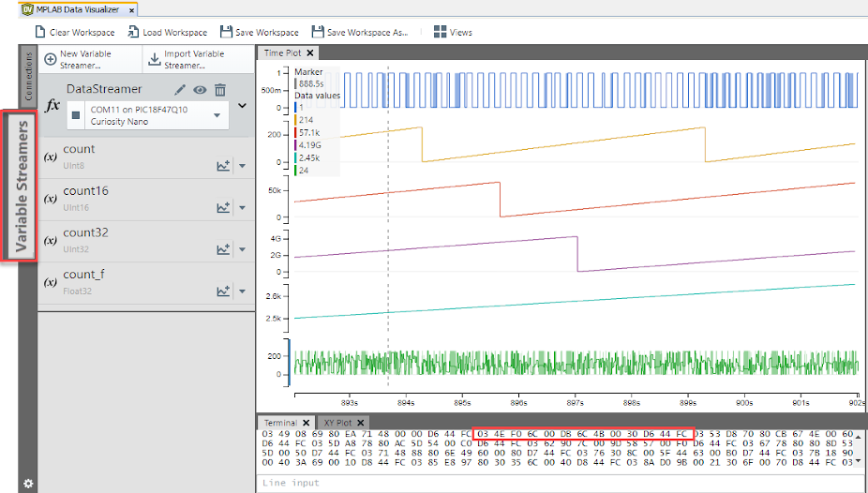This screenshot has width=868, height=493.
Task: Click the DataStreamer title text
Action: 104,89
